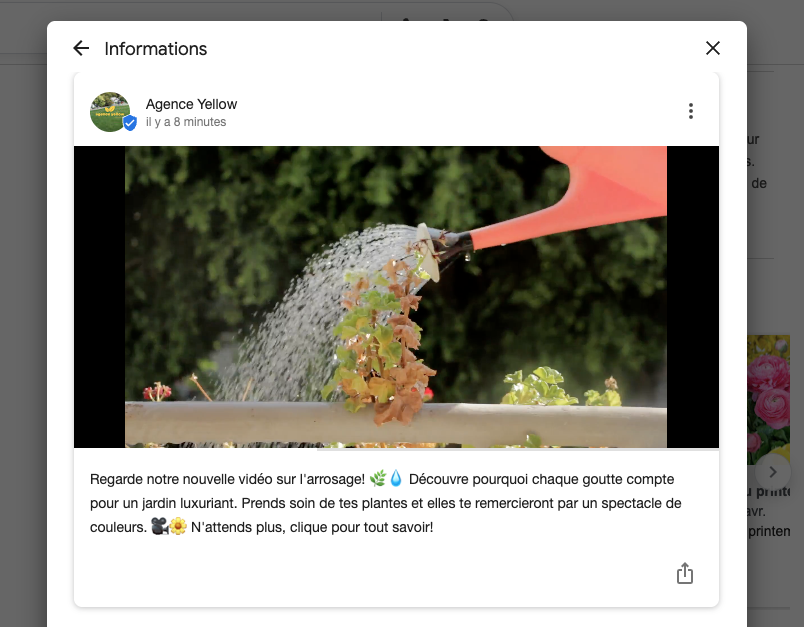Close the Informations dialog with the X
This screenshot has width=804, height=627.
click(713, 48)
